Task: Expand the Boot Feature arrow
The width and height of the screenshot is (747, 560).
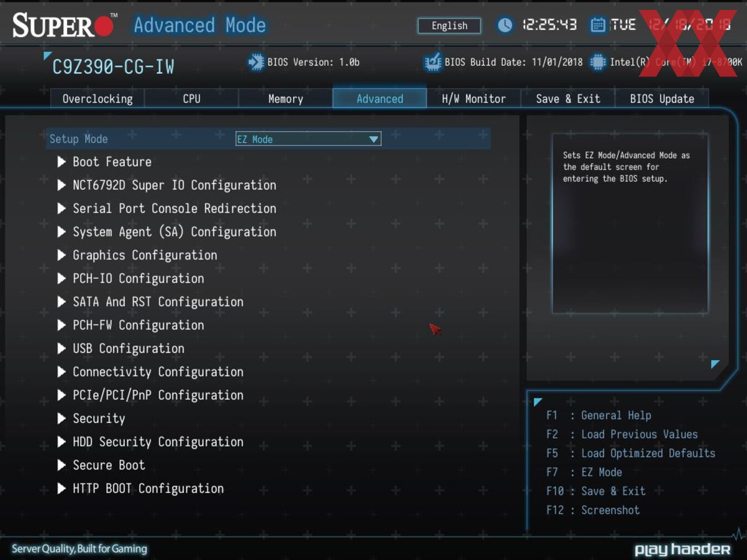Action: tap(62, 162)
